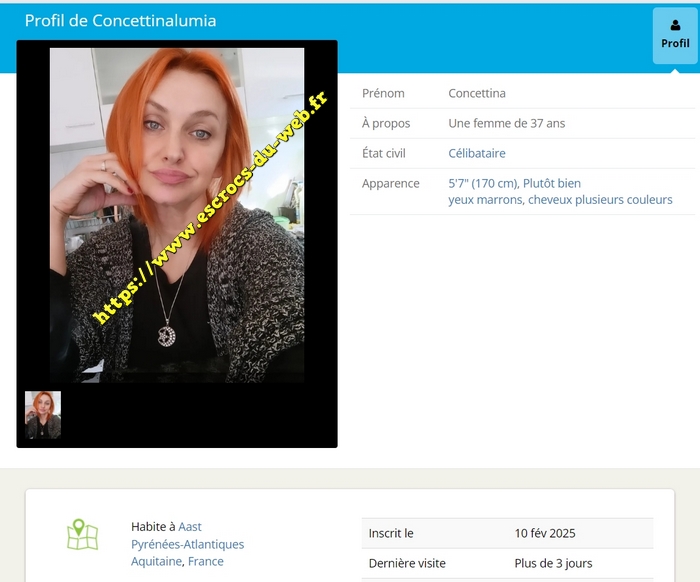This screenshot has width=700, height=582.
Task: Open the 5'7" (170 cm) height link
Action: point(482,184)
